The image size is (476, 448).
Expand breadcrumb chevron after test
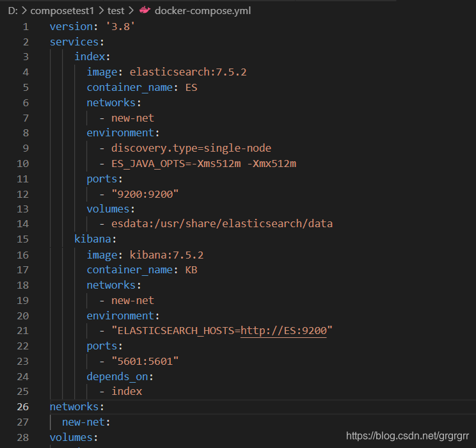pos(131,11)
